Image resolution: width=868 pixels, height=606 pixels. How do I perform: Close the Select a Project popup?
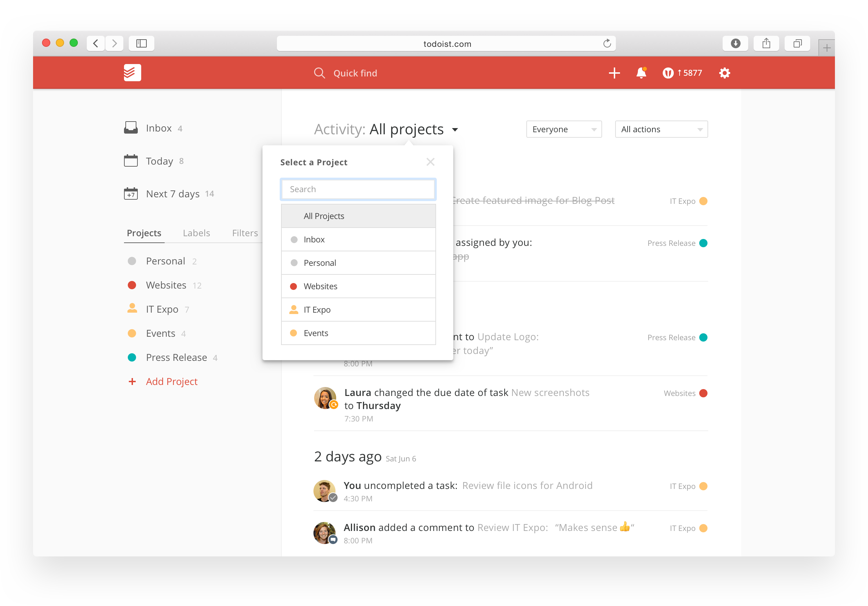click(430, 162)
